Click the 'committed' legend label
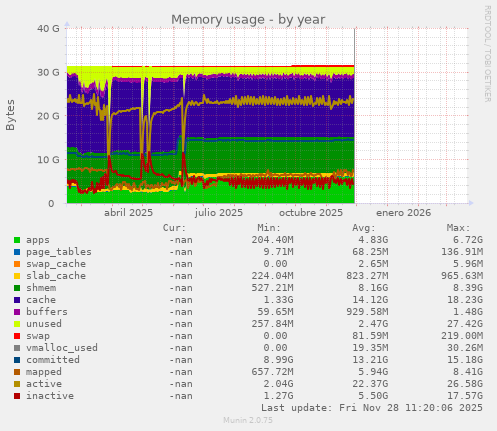Viewport: 497px width, 431px height. tap(53, 360)
